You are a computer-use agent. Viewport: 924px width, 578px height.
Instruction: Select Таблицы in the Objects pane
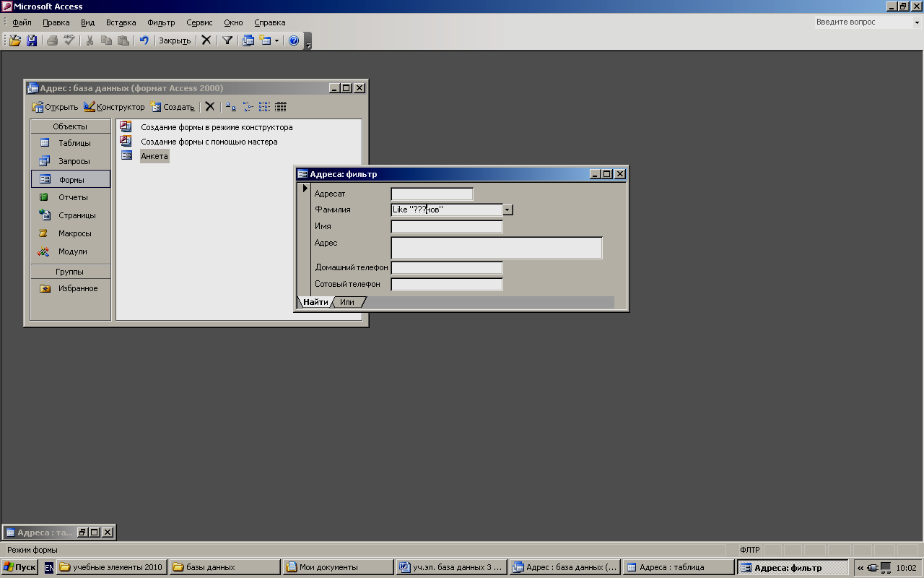coord(71,143)
